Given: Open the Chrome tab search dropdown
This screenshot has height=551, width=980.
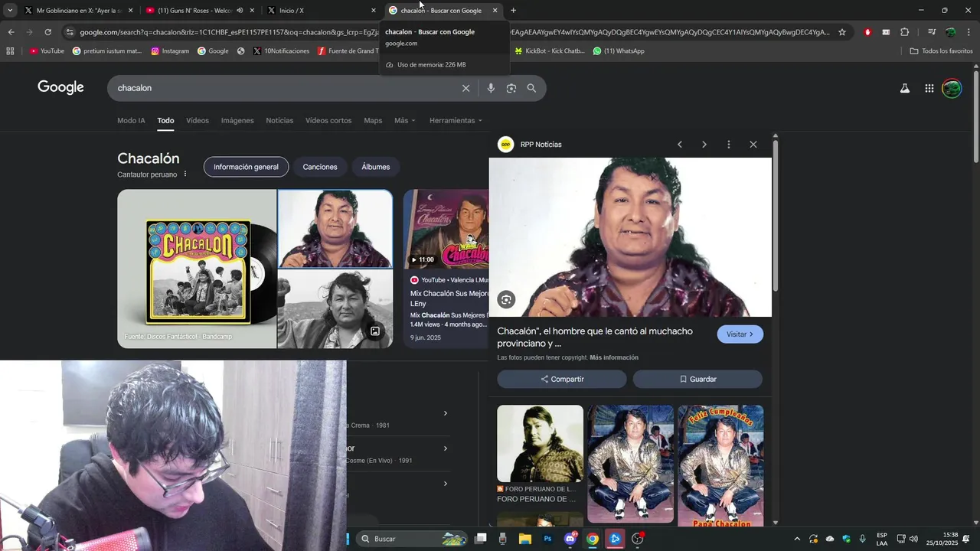Looking at the screenshot, I should pos(10,11).
